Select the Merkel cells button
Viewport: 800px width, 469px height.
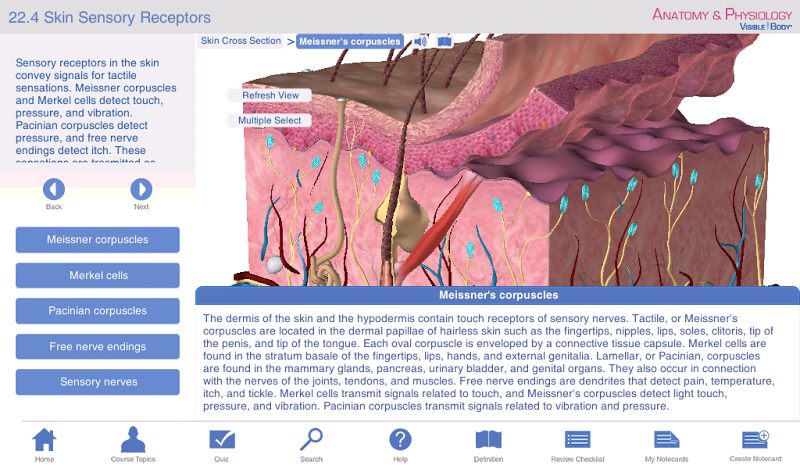(x=97, y=276)
